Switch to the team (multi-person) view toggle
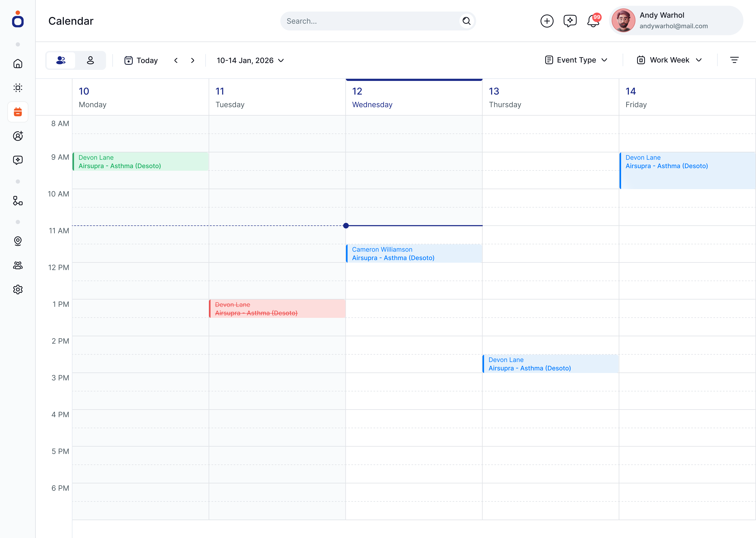 [61, 60]
